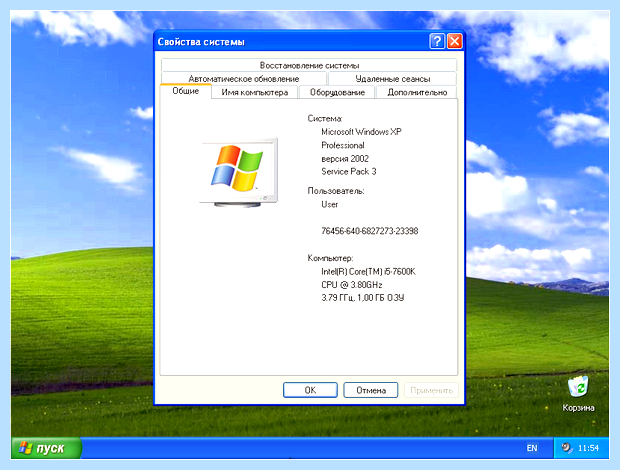
Task: Click the product ID 76456-640-6827273-23398
Action: tap(369, 231)
